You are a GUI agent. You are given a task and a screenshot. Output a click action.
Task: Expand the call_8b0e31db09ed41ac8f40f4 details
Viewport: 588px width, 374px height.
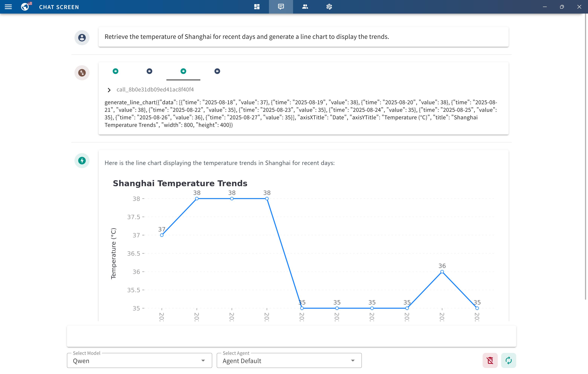click(109, 90)
